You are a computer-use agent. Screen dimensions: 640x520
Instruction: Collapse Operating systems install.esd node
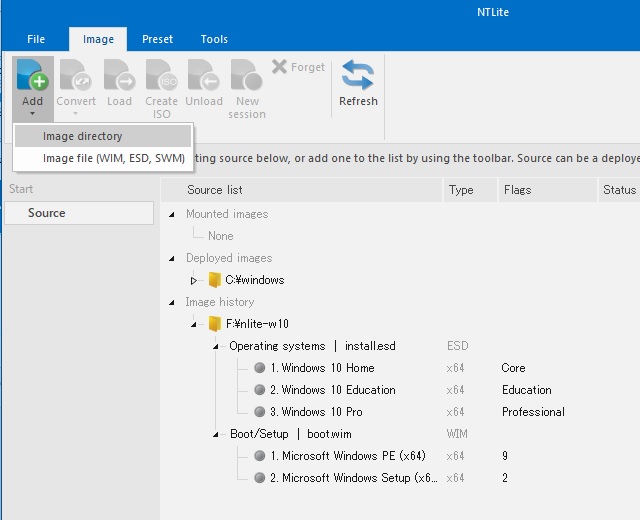tap(216, 347)
